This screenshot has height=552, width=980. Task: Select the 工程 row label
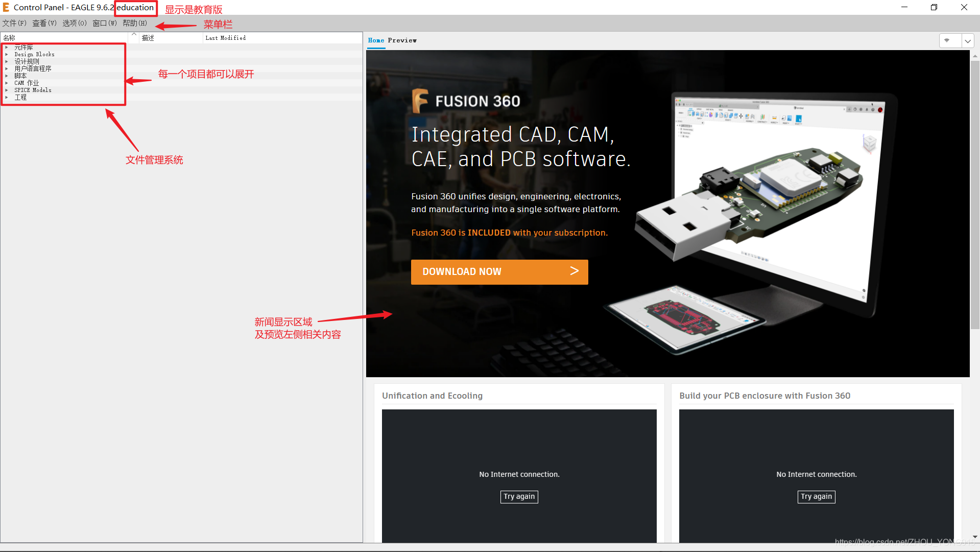[x=20, y=97]
